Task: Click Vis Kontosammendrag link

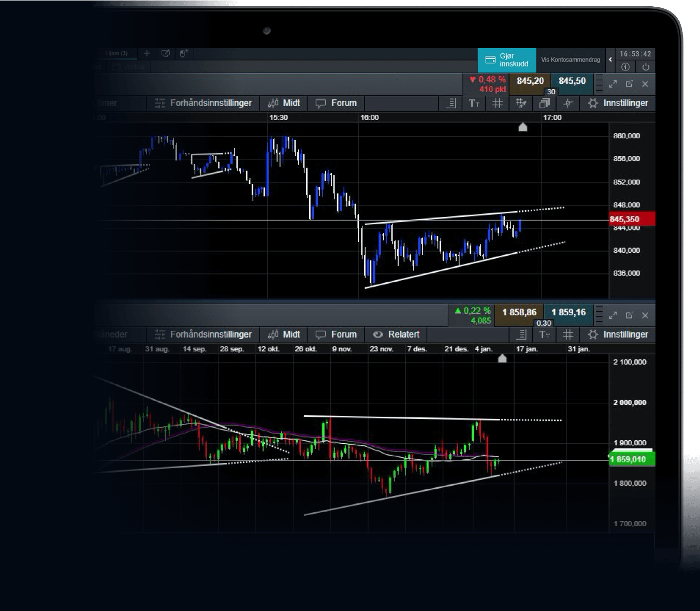Action: tap(570, 60)
